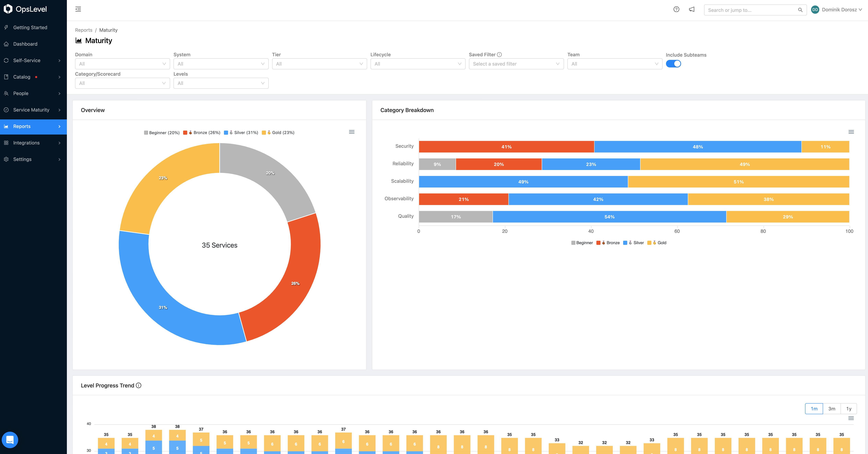868x454 pixels.
Task: Toggle Gold (23%) legend in Overview
Action: pos(278,133)
